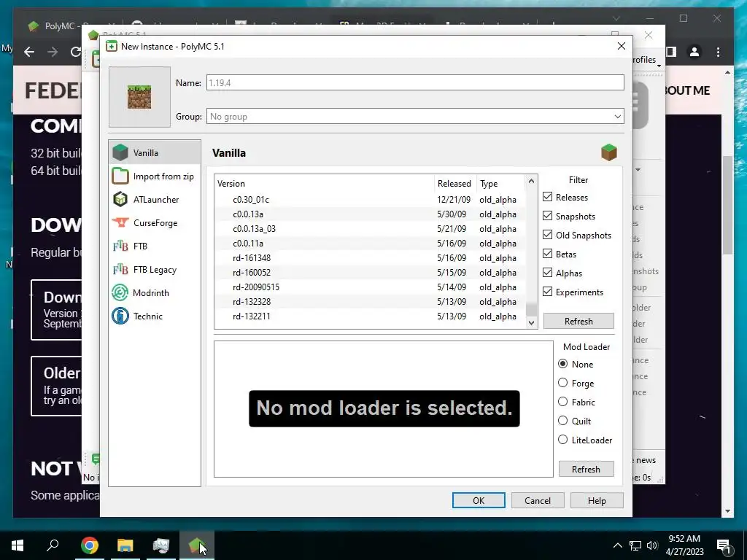
Task: Go back in the browser window
Action: (x=29, y=52)
